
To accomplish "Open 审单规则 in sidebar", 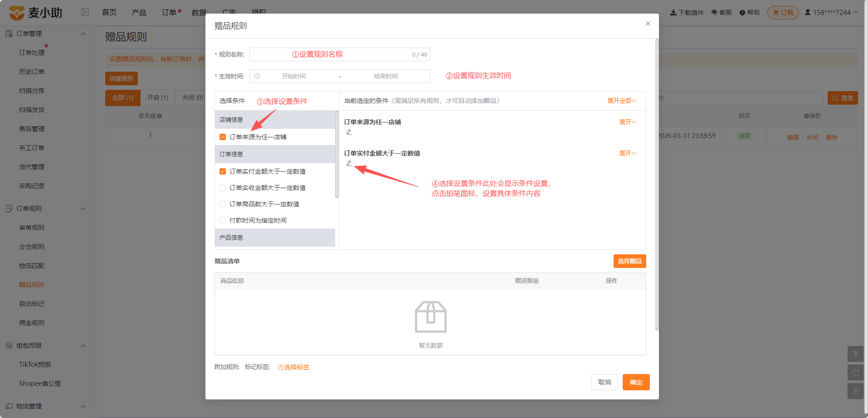I will click(x=32, y=228).
